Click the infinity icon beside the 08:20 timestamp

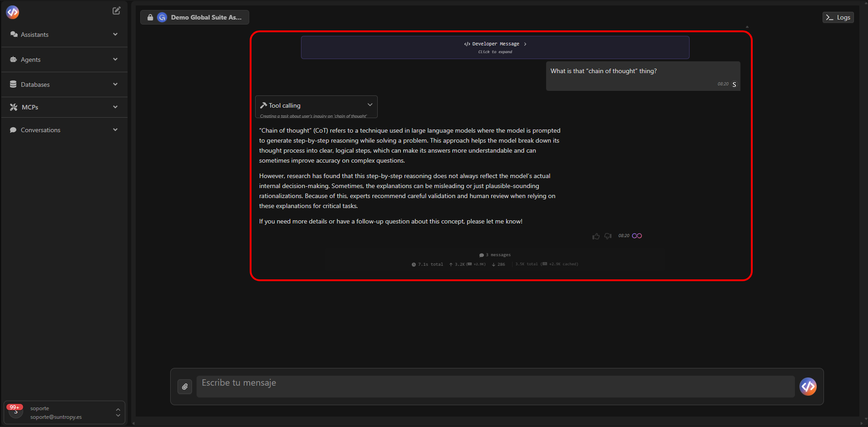coord(637,236)
